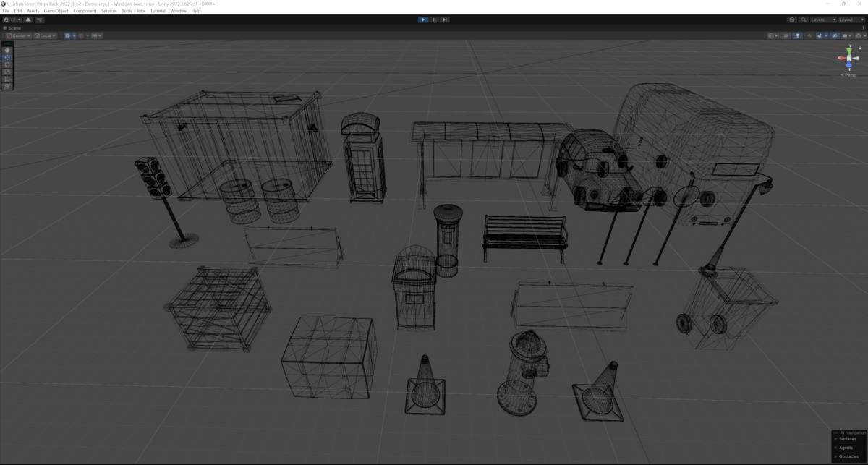Open the Local orientation dropdown
Screen dimensions: 868x465
click(46, 35)
